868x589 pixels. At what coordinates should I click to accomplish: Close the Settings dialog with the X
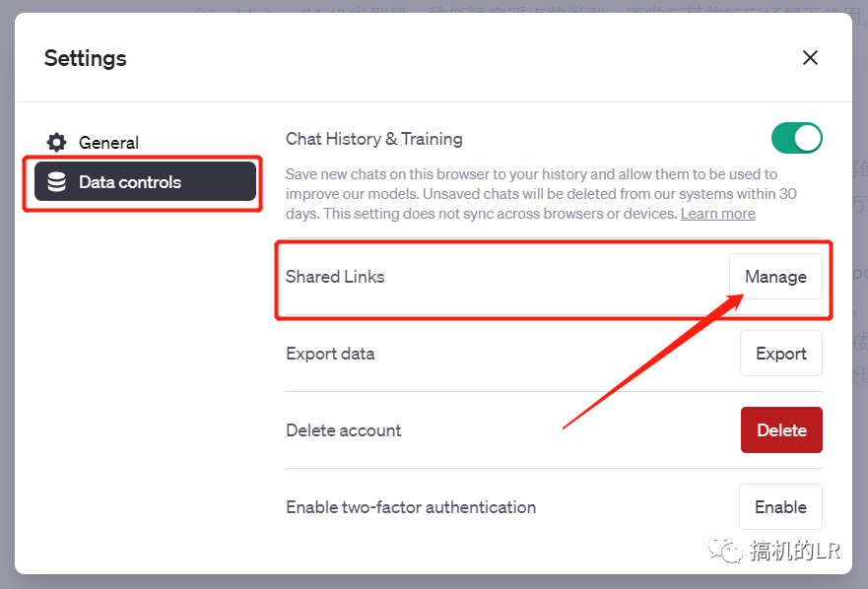(x=810, y=58)
